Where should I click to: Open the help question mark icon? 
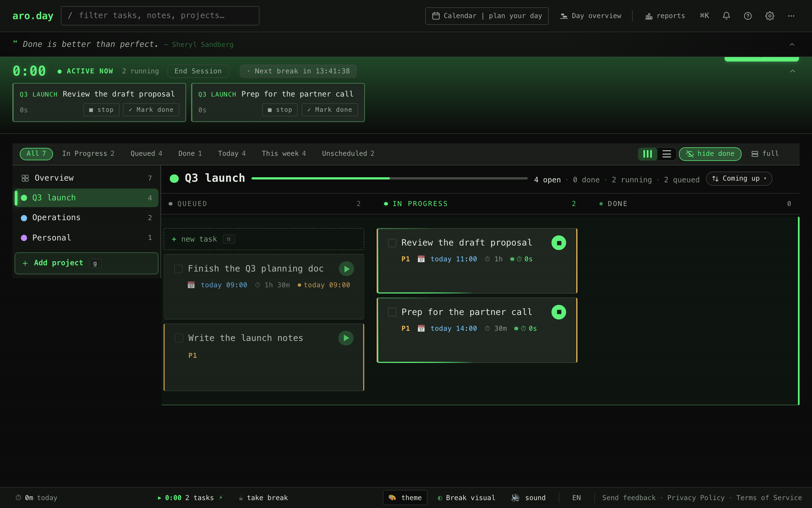coord(748,16)
